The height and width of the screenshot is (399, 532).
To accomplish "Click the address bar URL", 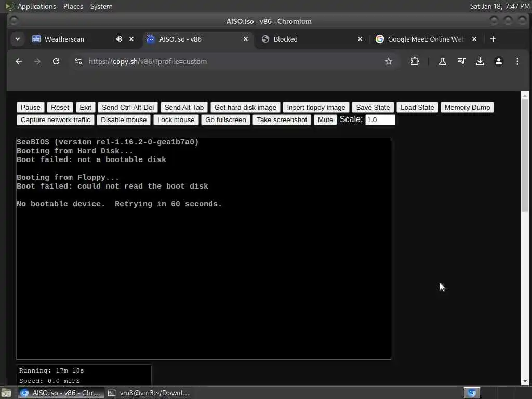I will (148, 61).
